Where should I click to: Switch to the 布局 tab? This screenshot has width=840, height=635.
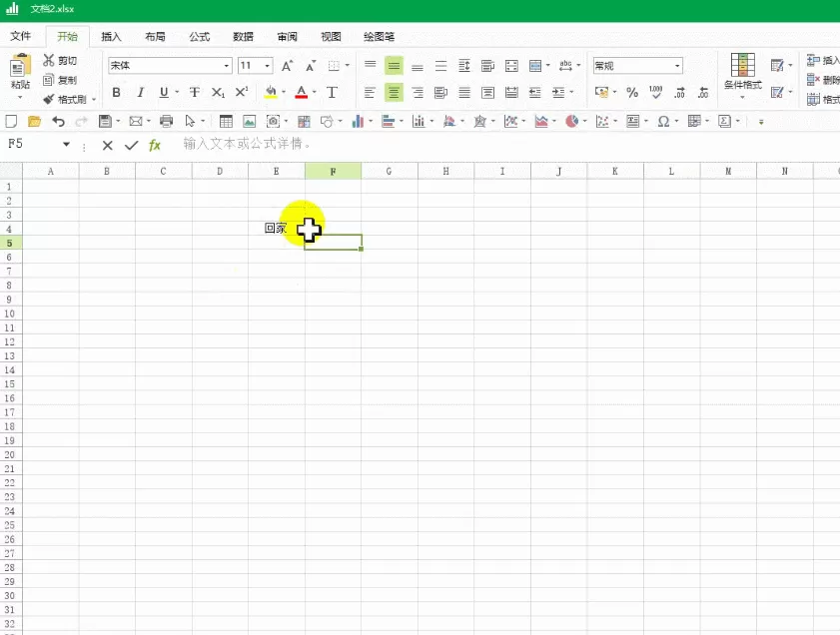pos(156,36)
